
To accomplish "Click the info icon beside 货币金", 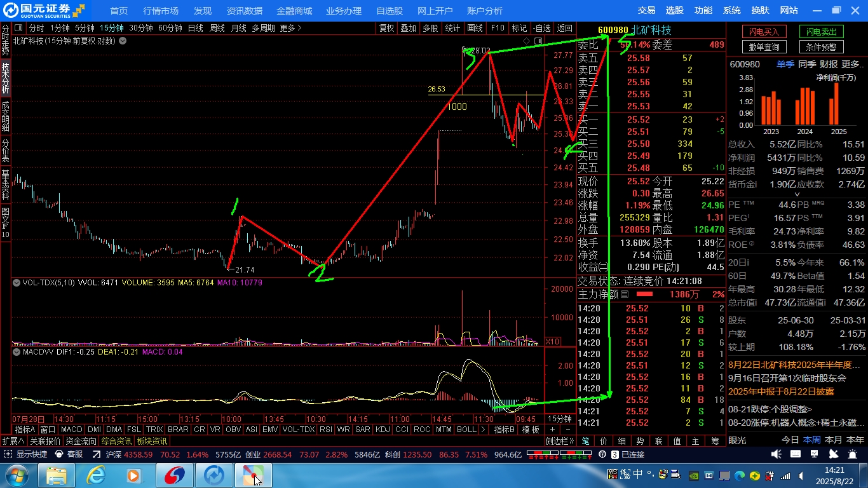I will (756, 184).
